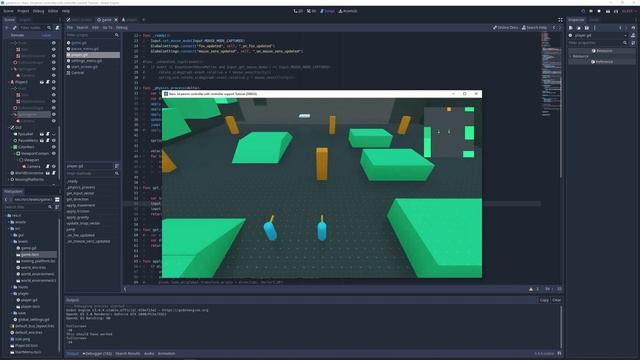Click scene filter search icon

pyautogui.click(x=49, y=28)
